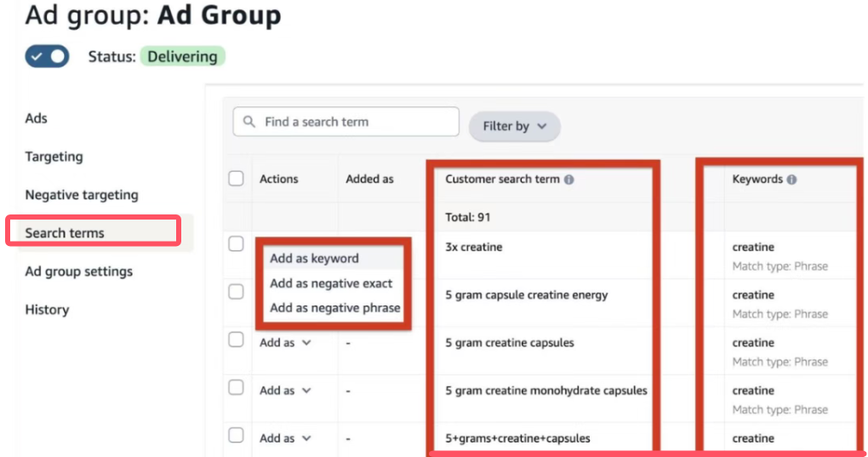This screenshot has height=457, width=868.
Task: Toggle the ad group enabled switch
Action: click(48, 57)
